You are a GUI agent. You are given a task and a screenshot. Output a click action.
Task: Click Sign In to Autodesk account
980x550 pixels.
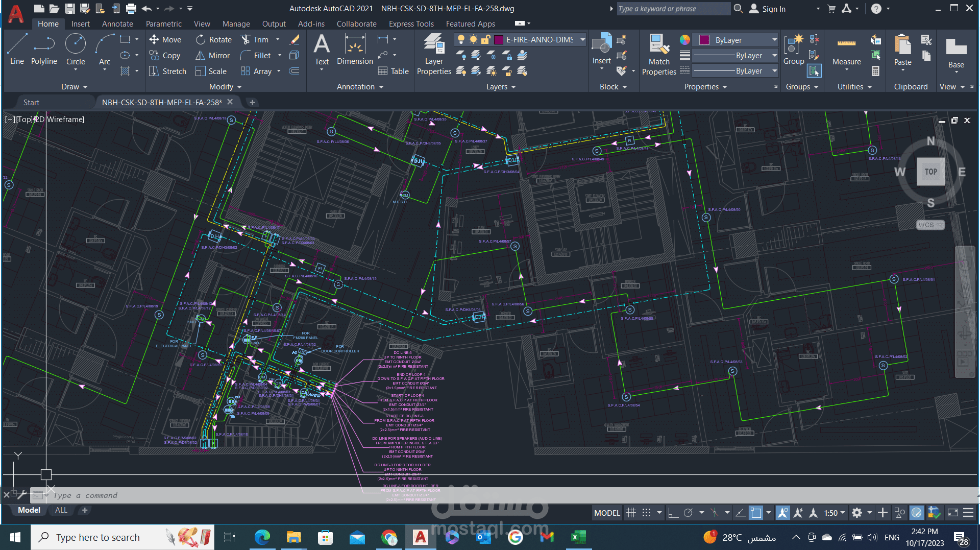[x=767, y=9]
